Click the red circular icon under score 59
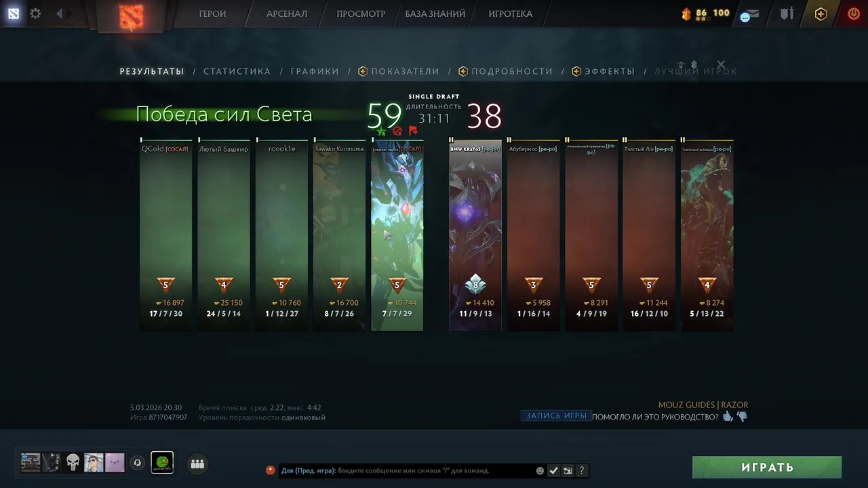The height and width of the screenshot is (488, 868). click(397, 131)
